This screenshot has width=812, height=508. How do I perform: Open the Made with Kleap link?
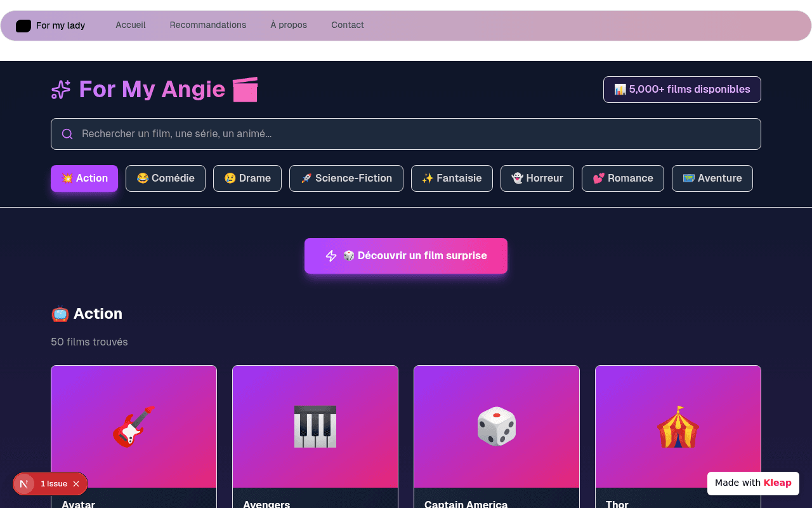point(753,483)
